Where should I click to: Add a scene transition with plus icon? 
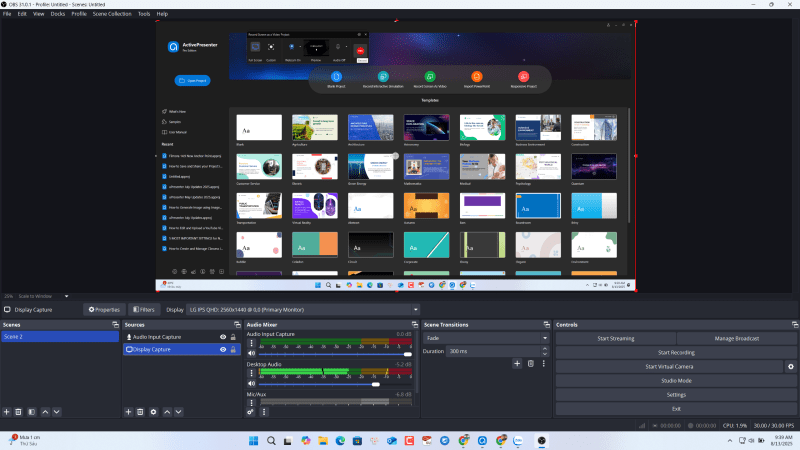517,364
